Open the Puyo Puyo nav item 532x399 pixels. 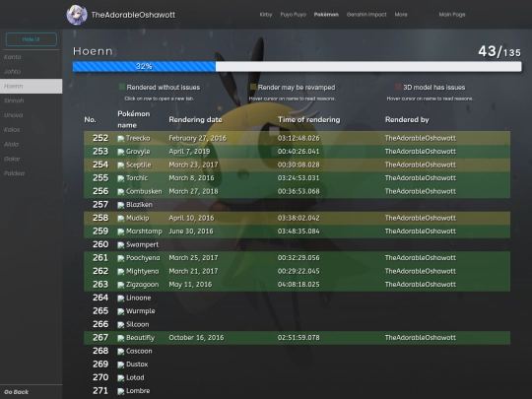coord(294,15)
